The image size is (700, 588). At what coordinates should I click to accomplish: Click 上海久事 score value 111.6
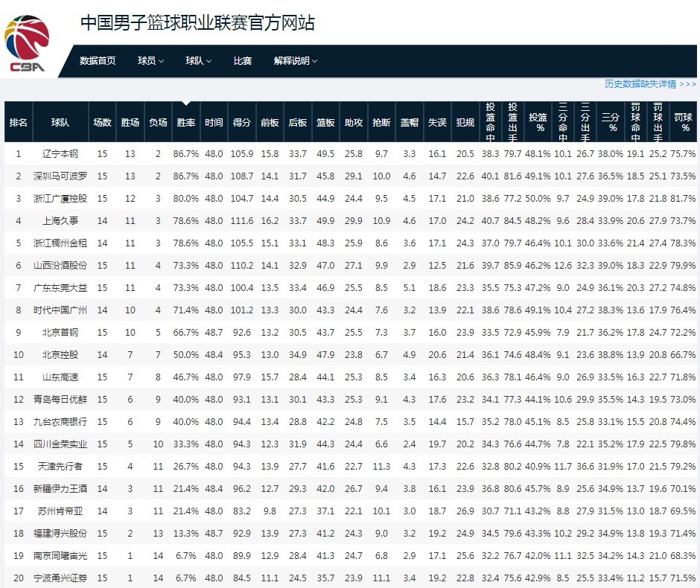242,221
